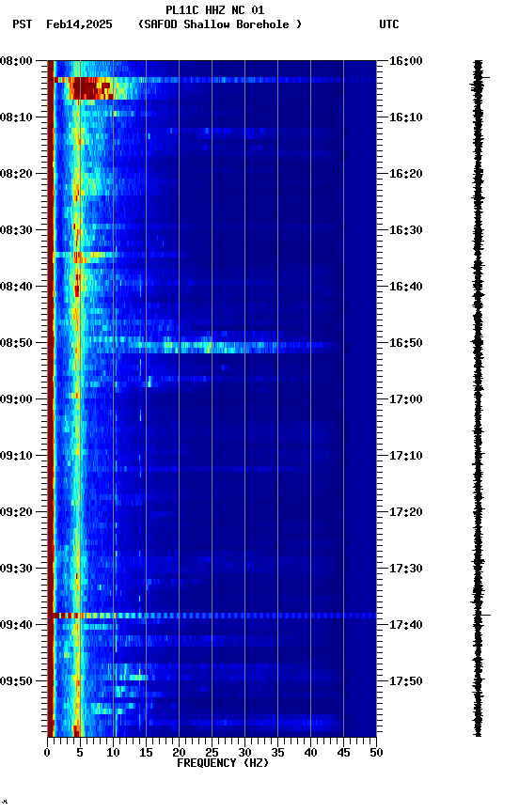Click the date Feb14,2025

(79, 24)
